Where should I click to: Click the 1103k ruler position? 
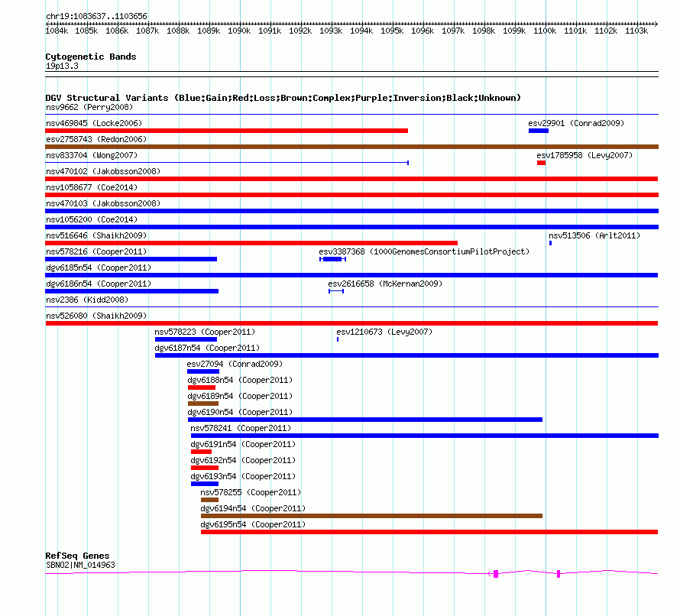click(636, 31)
